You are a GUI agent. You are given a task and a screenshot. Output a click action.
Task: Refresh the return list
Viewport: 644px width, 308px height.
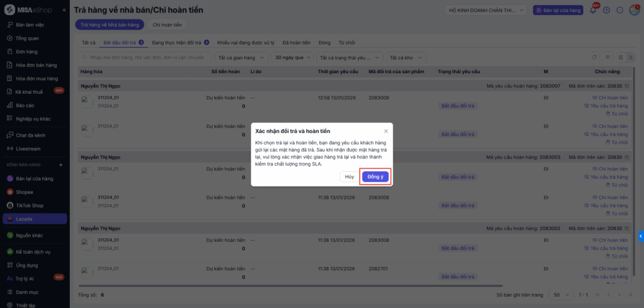coord(594,57)
